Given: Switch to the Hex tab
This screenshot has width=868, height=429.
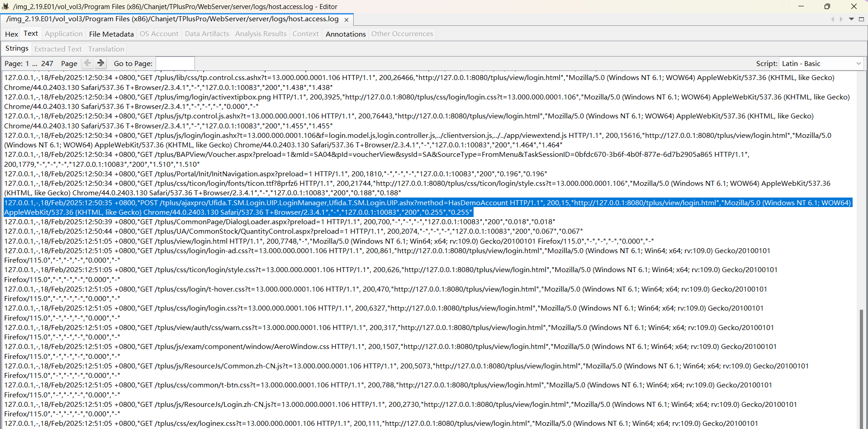Looking at the screenshot, I should tap(12, 34).
